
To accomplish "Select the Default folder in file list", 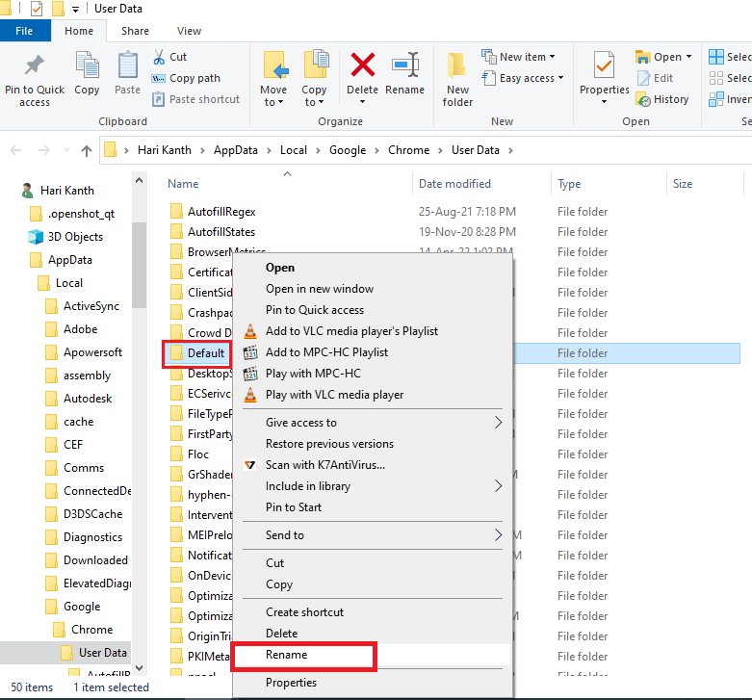I will click(205, 353).
